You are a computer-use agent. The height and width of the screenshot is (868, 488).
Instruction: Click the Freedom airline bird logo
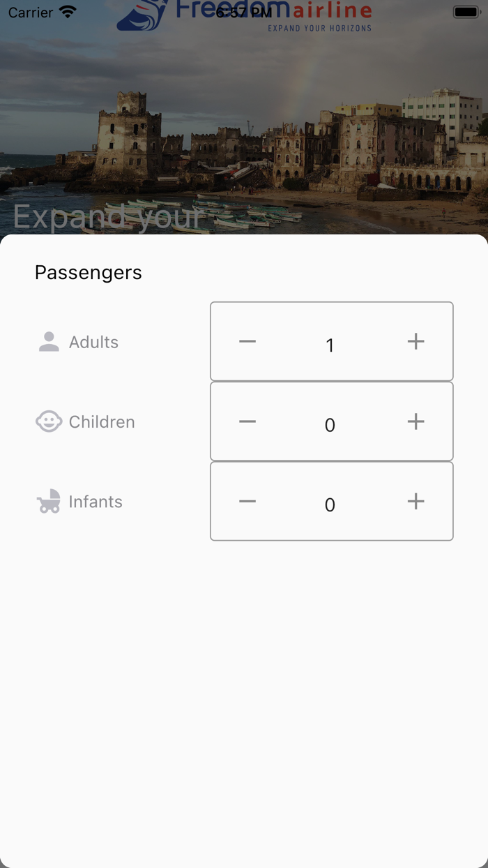(139, 15)
